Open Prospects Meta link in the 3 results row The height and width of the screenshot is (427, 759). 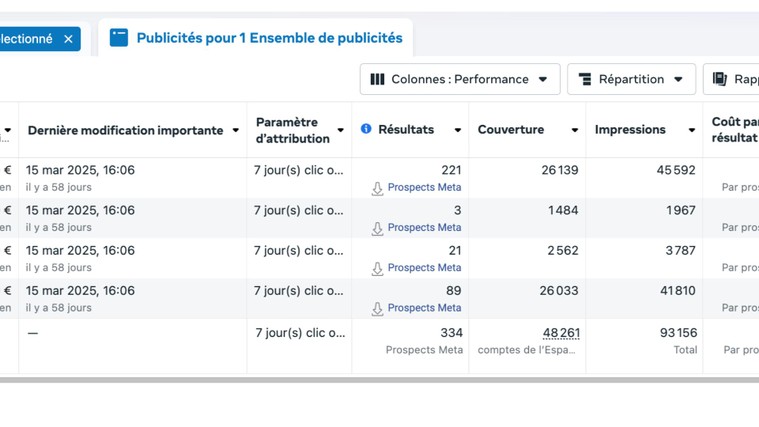424,227
